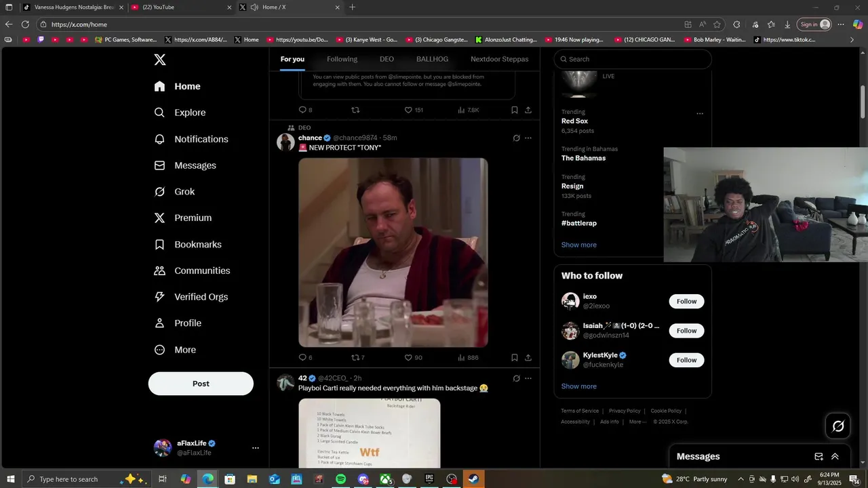
Task: Share chance's TONY post
Action: 528,357
